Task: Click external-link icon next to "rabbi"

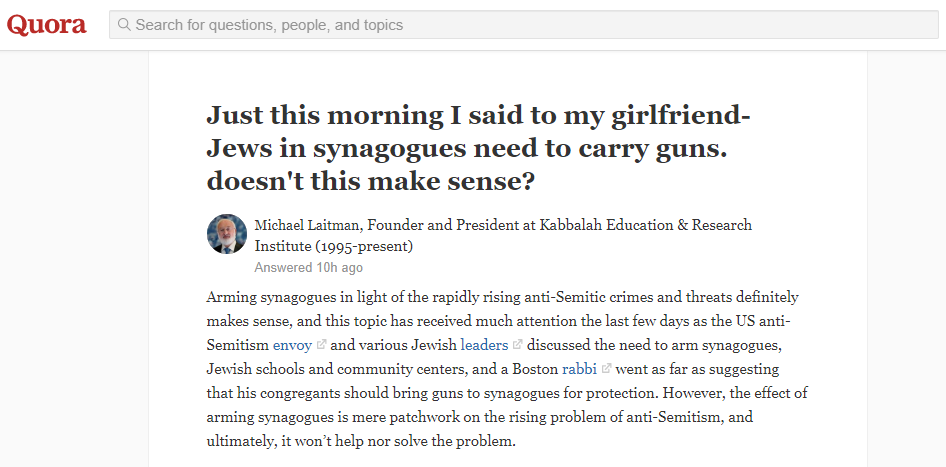Action: (606, 368)
